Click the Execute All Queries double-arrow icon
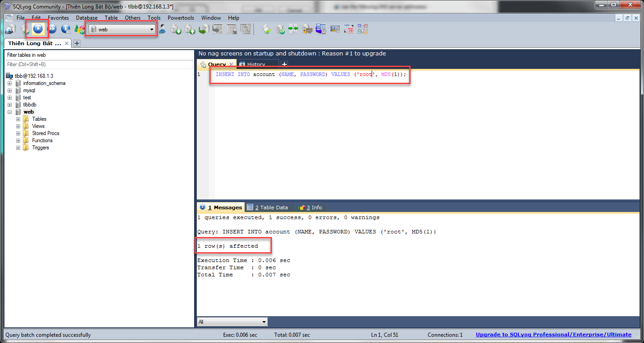Viewport: 644px width, 343px height. (x=52, y=29)
